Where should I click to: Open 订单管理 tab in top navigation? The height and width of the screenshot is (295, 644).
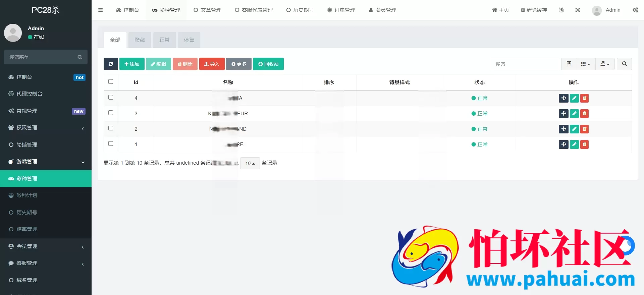click(x=341, y=10)
